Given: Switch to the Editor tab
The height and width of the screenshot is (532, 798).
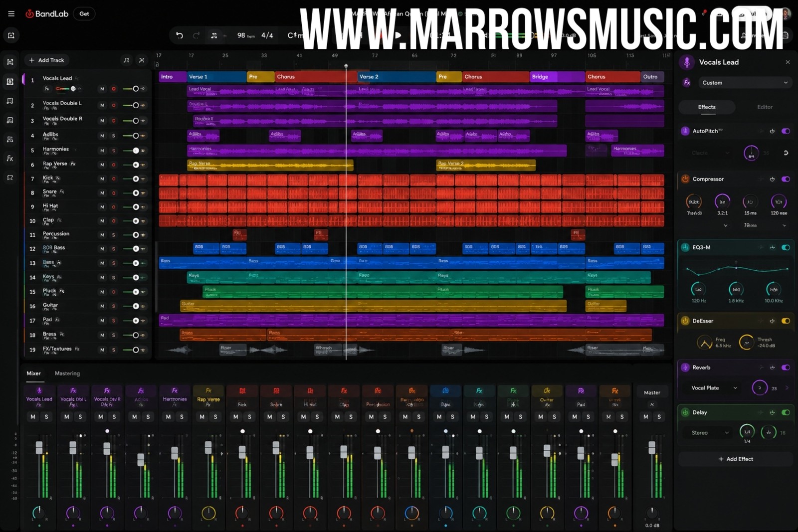Looking at the screenshot, I should [x=765, y=107].
